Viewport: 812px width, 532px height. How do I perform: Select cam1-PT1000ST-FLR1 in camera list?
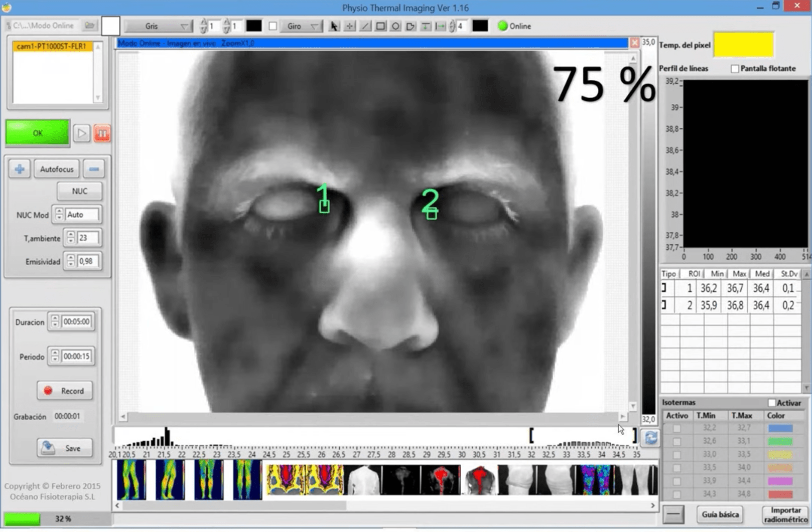point(53,46)
